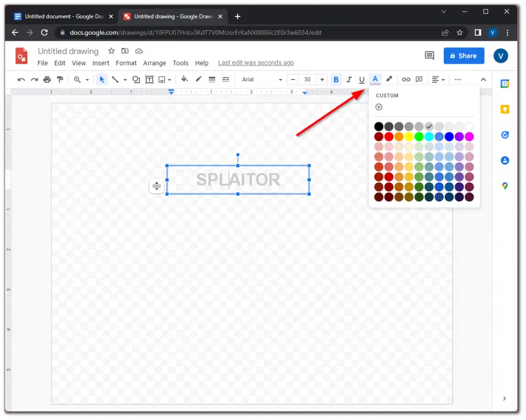
Task: Expand the border weight menu
Action: pos(212,80)
